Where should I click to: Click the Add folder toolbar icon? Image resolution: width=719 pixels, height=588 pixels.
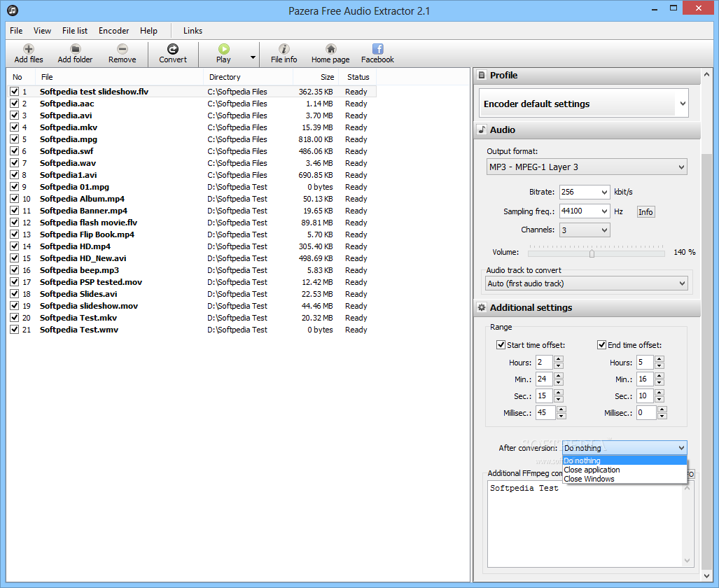tap(75, 48)
